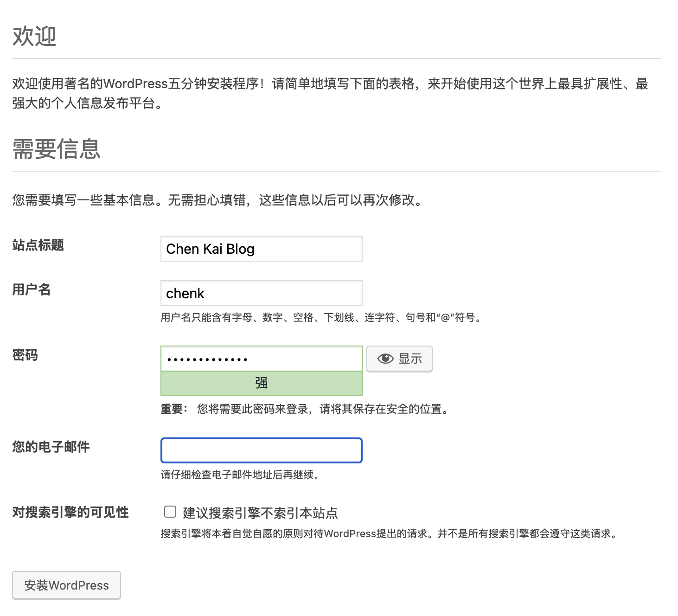Viewport: 678px width, 616px height.
Task: Click the username field containing chenk
Action: (x=261, y=294)
